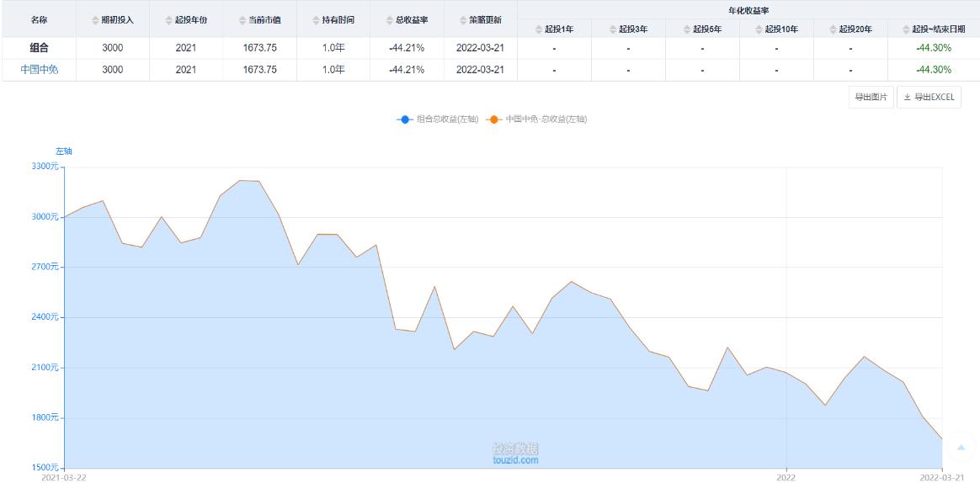The width and height of the screenshot is (980, 483).
Task: Click the 2700元 y-axis label
Action: pos(45,267)
